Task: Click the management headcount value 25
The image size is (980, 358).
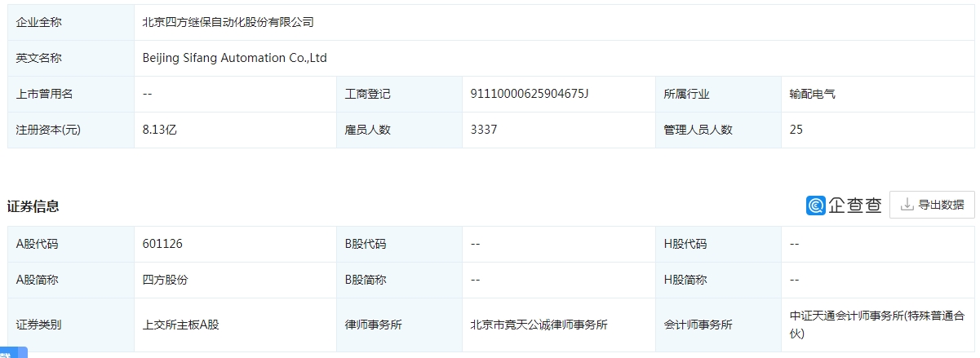Action: pyautogui.click(x=796, y=130)
